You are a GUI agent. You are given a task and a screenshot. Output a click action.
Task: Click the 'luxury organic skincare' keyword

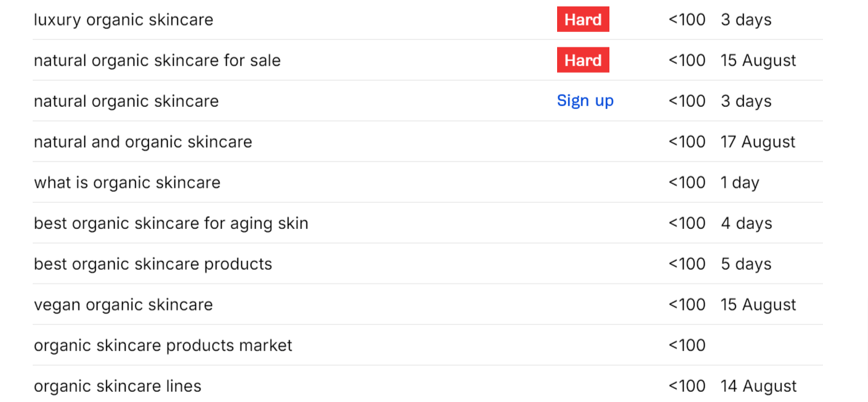pos(123,20)
